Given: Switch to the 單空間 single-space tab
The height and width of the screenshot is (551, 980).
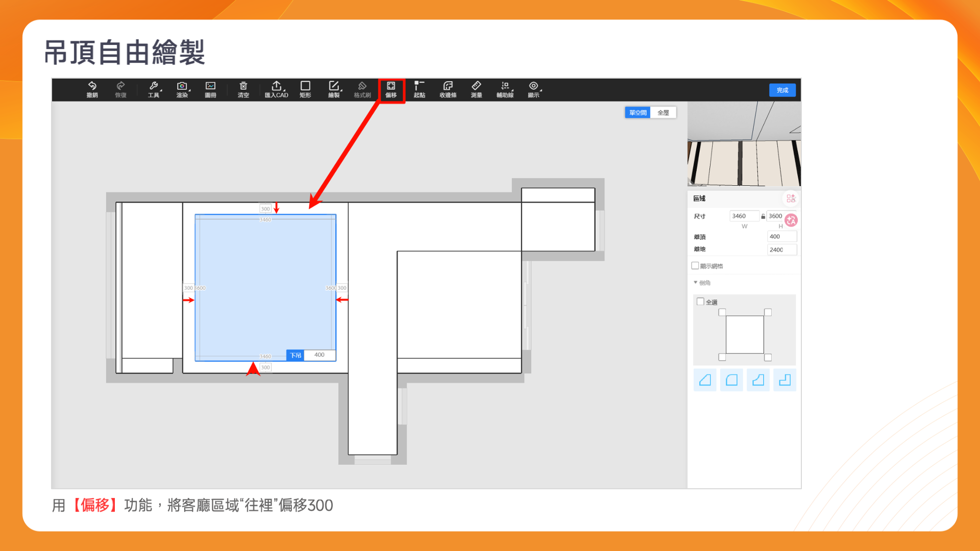Looking at the screenshot, I should (638, 113).
